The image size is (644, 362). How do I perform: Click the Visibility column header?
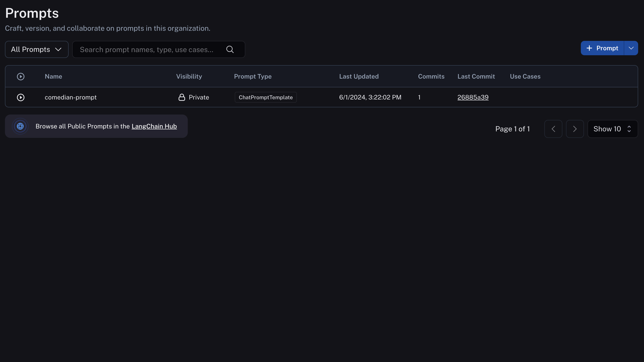189,76
